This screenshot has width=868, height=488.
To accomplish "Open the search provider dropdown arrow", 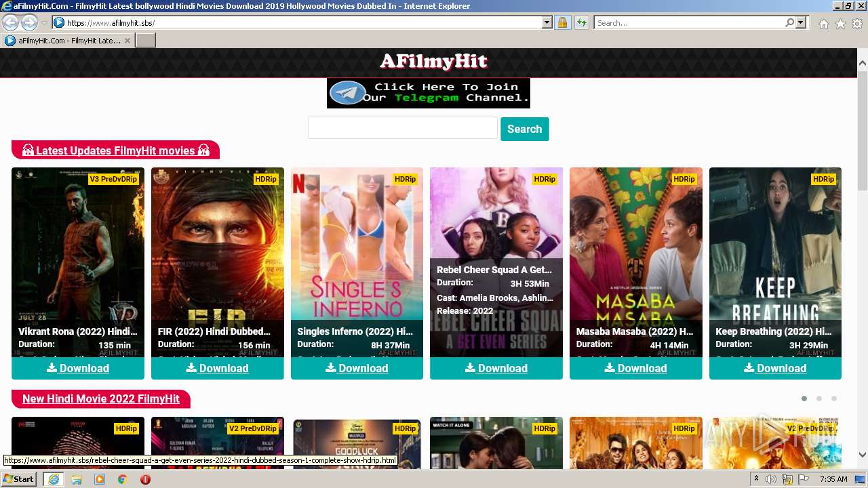I will [801, 22].
